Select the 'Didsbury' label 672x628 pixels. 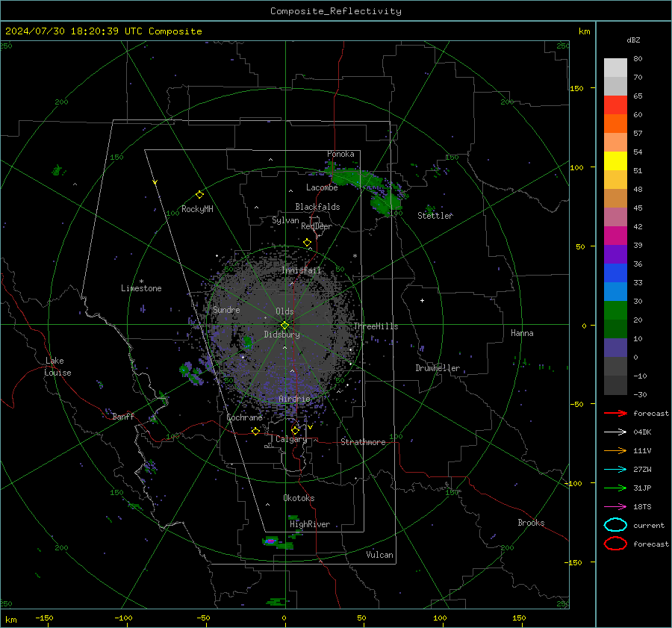(282, 335)
